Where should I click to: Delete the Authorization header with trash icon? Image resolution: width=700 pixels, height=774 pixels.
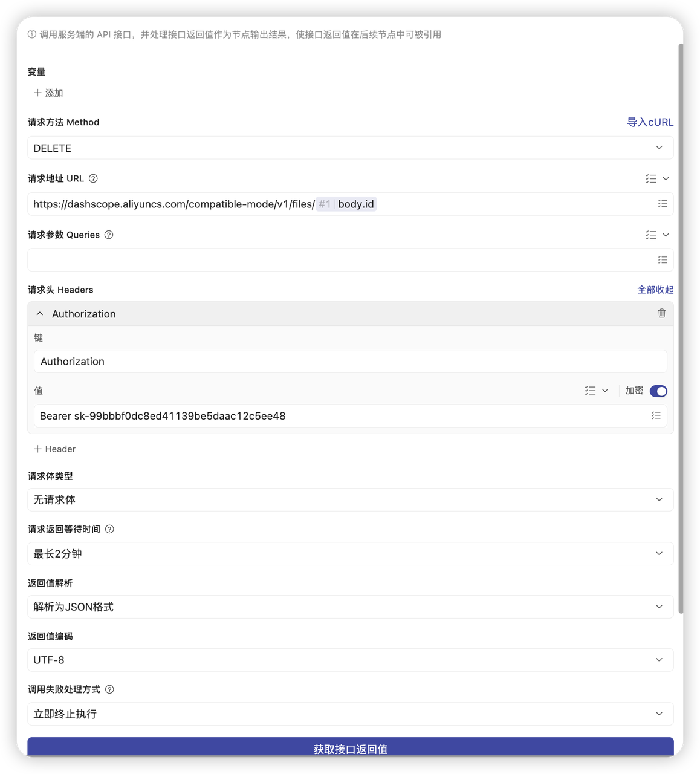(661, 313)
